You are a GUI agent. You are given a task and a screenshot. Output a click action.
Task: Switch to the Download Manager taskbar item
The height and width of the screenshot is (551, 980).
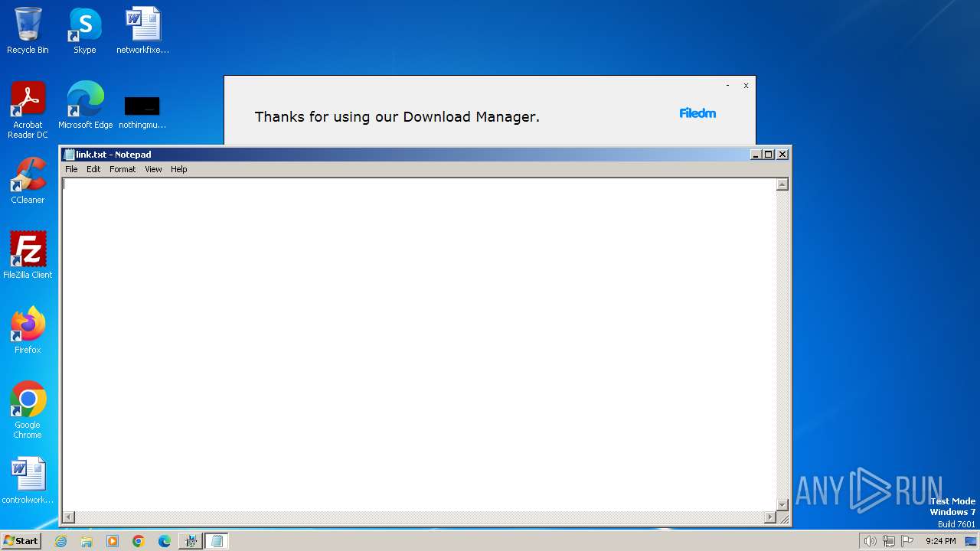191,541
